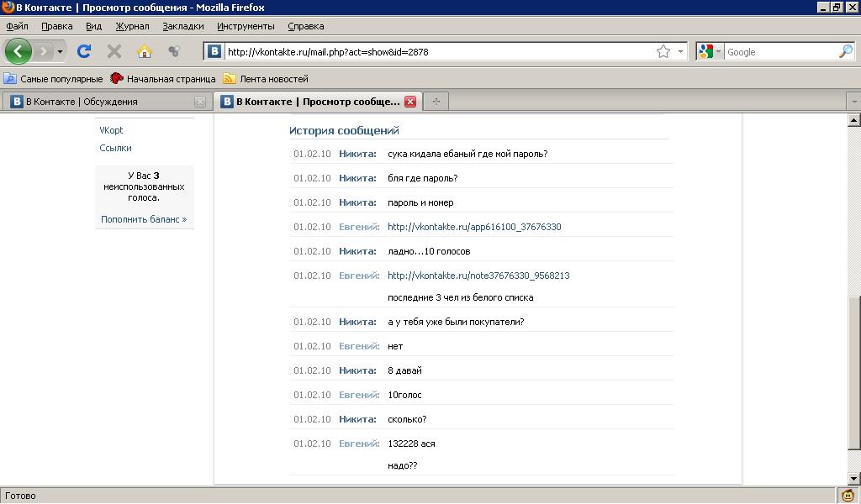This screenshot has width=861, height=504.
Task: Click Никита on 'ладно...10 голосов' message
Action: coord(357,251)
